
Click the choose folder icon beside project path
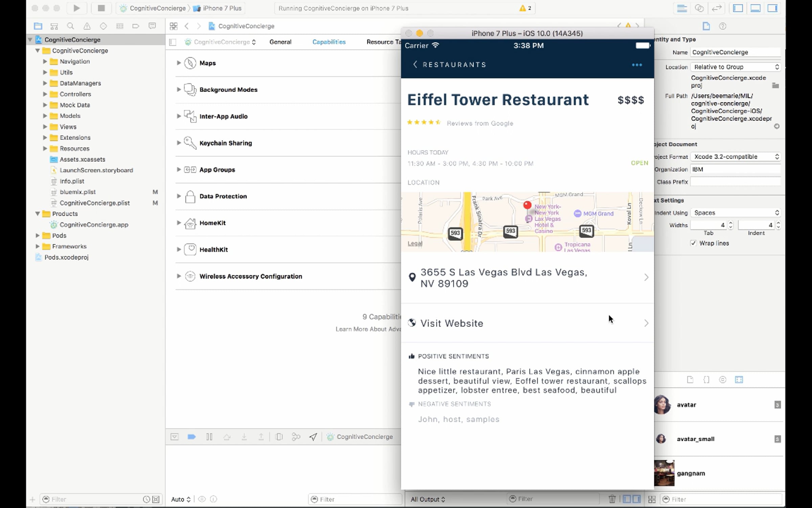(775, 85)
